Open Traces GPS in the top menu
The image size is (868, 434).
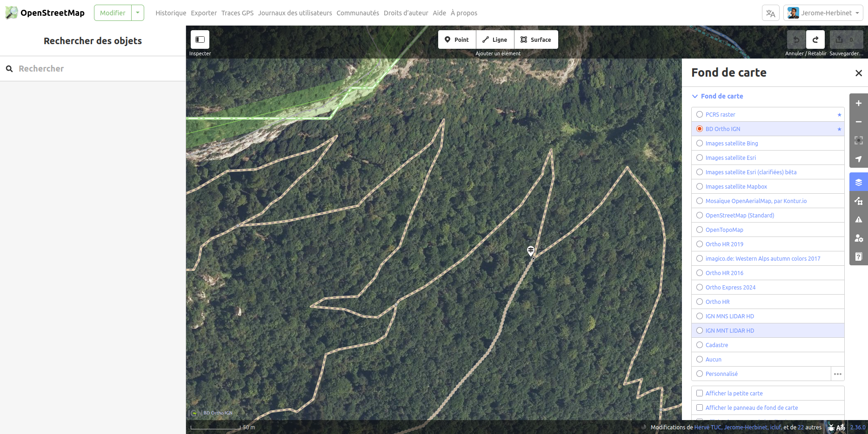[x=237, y=13]
